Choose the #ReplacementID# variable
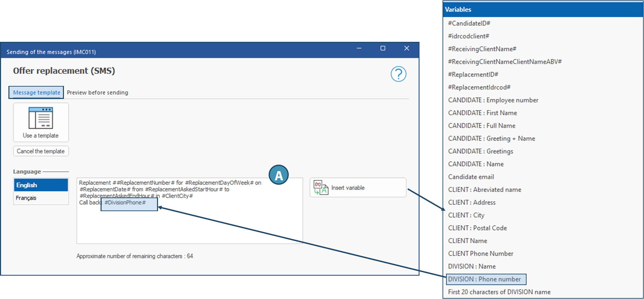The width and height of the screenshot is (644, 299). [x=473, y=75]
